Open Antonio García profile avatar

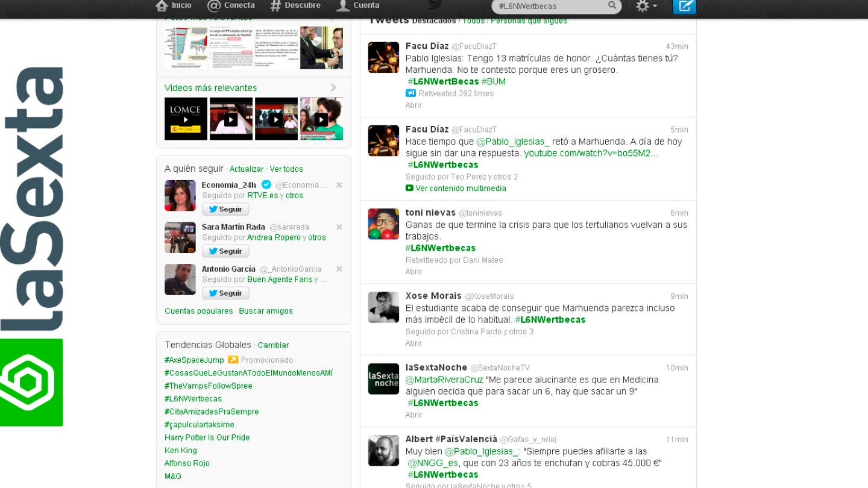click(x=180, y=280)
